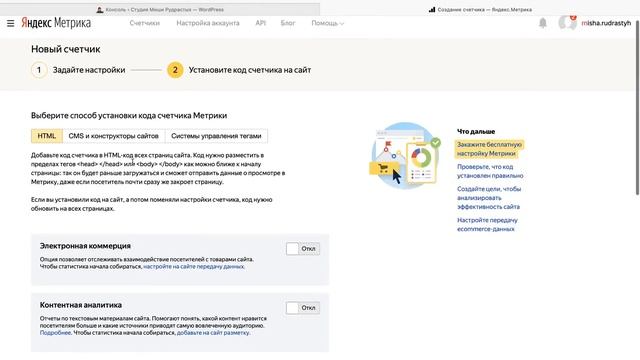Open Создайте цели link
640x360 pixels.
489,198
